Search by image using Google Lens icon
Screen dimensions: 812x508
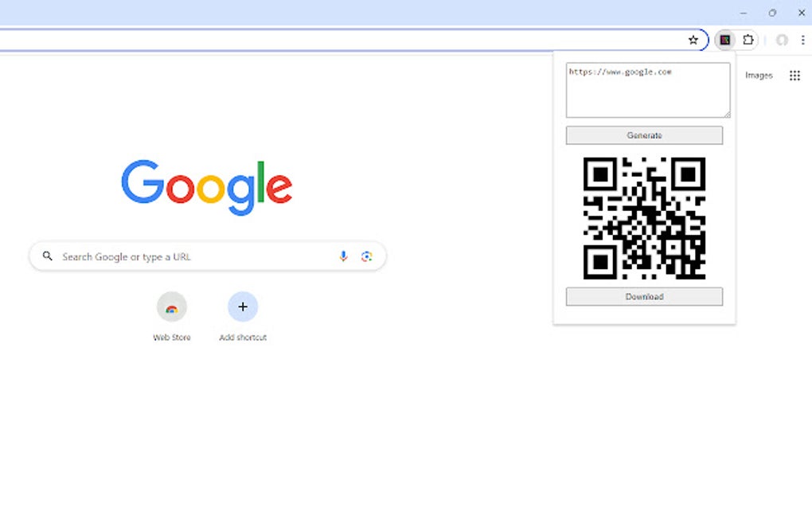(x=367, y=256)
